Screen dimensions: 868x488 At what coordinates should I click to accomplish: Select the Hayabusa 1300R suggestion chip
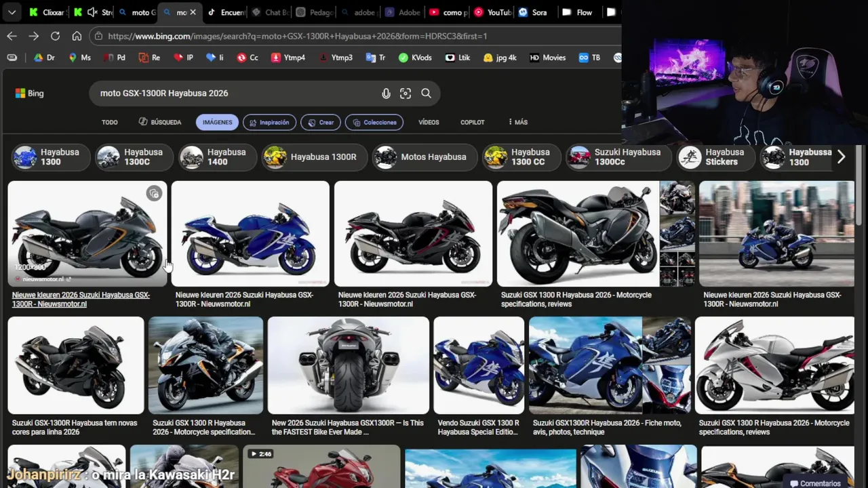pyautogui.click(x=314, y=157)
